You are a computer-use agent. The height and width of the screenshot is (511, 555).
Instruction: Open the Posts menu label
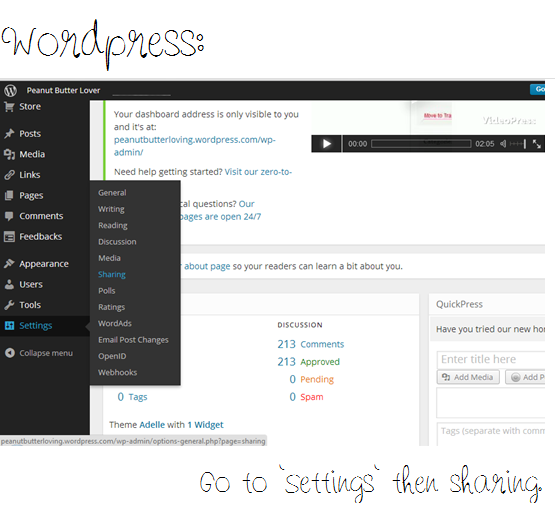tap(30, 134)
